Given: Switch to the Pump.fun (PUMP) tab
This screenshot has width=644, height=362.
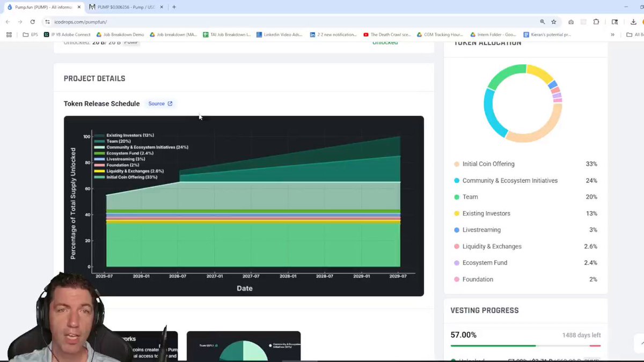Looking at the screenshot, I should 43,7.
